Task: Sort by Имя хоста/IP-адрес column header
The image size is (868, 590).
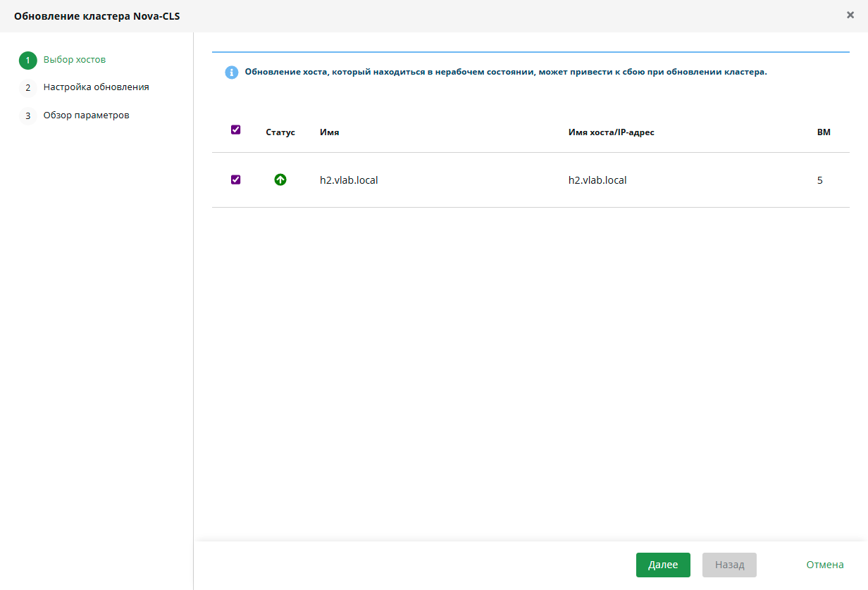Action: pos(612,132)
